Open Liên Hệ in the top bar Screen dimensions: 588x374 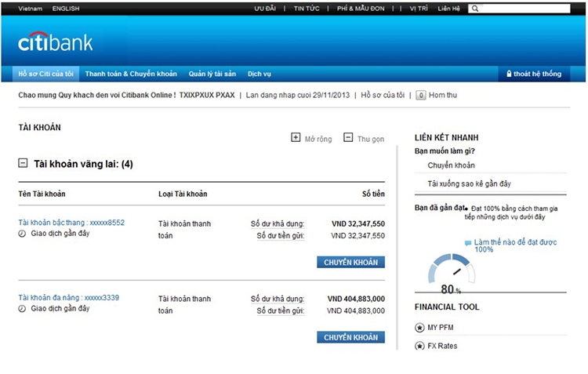448,9
